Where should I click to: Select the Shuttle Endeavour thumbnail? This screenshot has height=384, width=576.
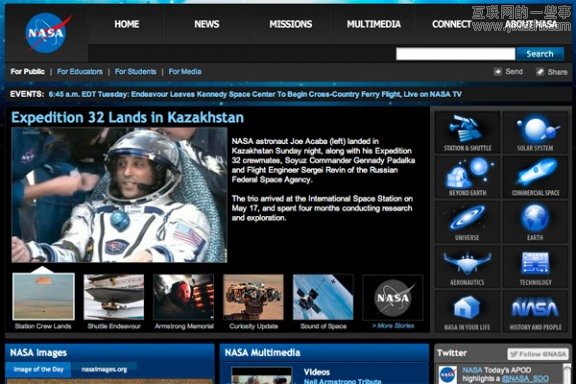click(x=114, y=297)
